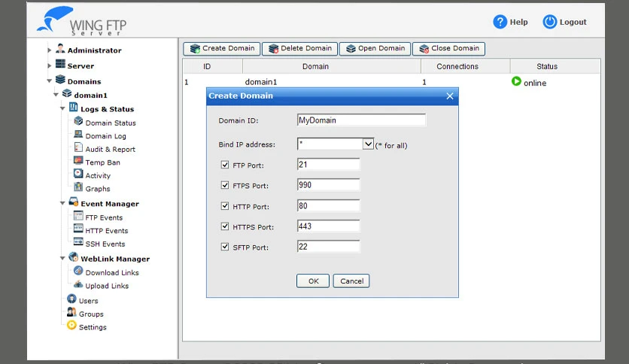Click the Audit & Report icon
The width and height of the screenshot is (629, 364).
click(78, 147)
